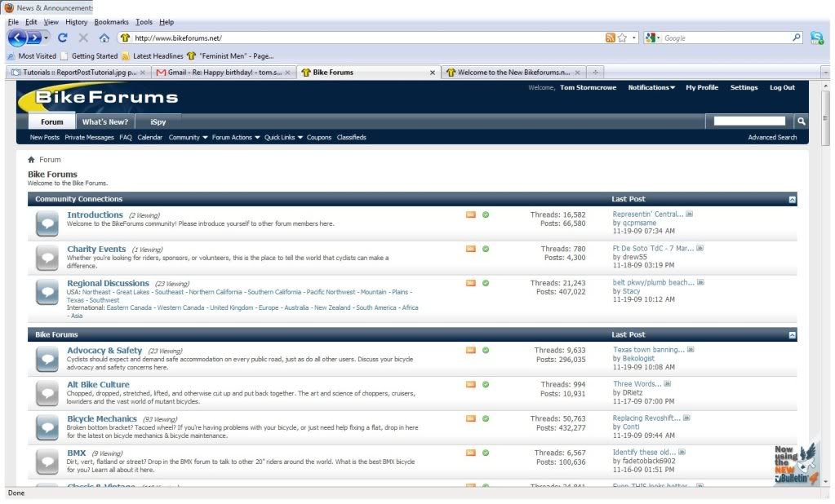Click the Google search box
The height and width of the screenshot is (504, 835).
726,38
